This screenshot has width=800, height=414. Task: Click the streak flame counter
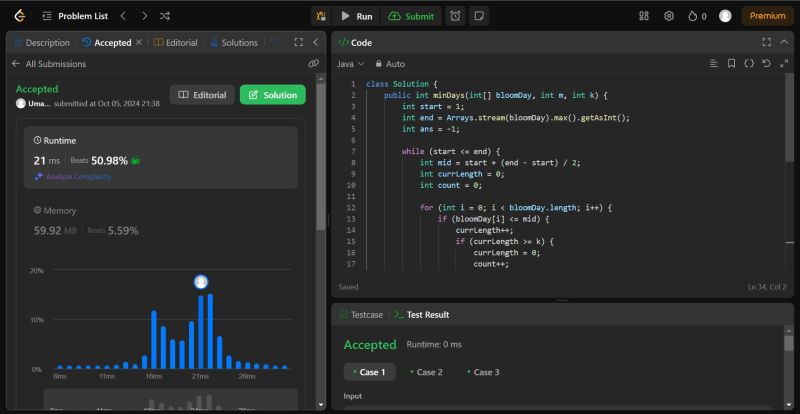[x=697, y=16]
